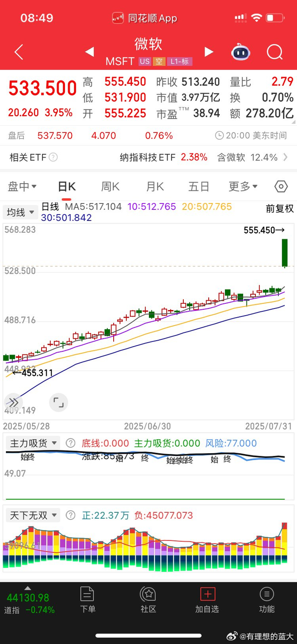The height and width of the screenshot is (644, 297).
Task: Tap the 道指 index ticker
Action: click(x=29, y=604)
